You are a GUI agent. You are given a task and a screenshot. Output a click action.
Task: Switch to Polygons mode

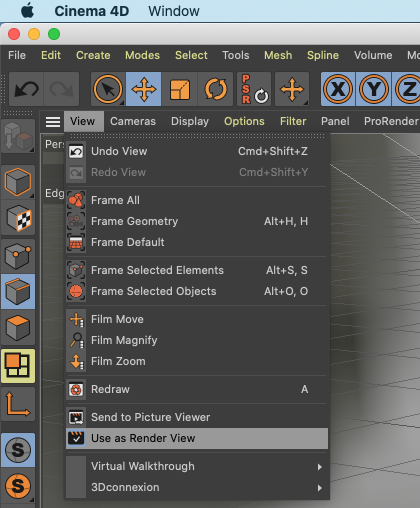click(x=18, y=328)
